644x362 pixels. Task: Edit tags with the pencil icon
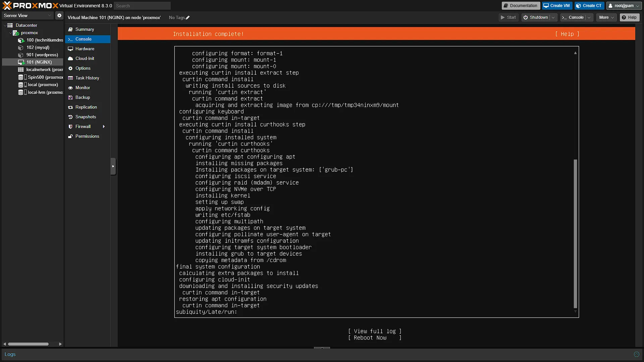coord(187,18)
